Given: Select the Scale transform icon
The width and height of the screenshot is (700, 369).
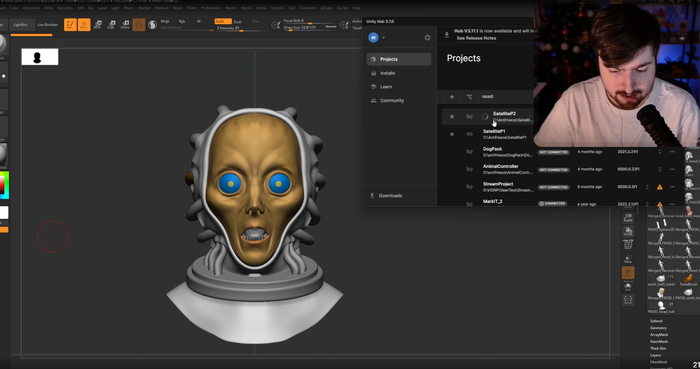Looking at the screenshot, I should click(112, 25).
